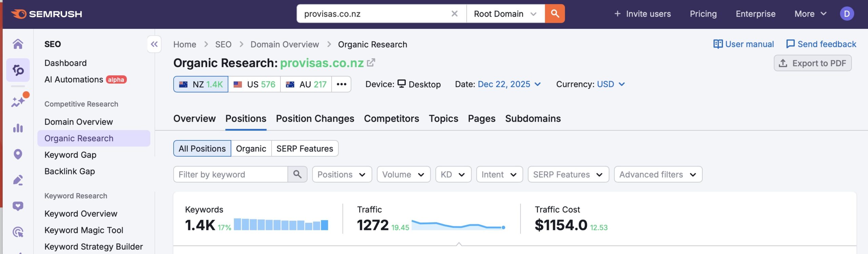Screen dimensions: 868x254
Task: Open the Date Dec 22, 2025 dropdown
Action: [509, 84]
